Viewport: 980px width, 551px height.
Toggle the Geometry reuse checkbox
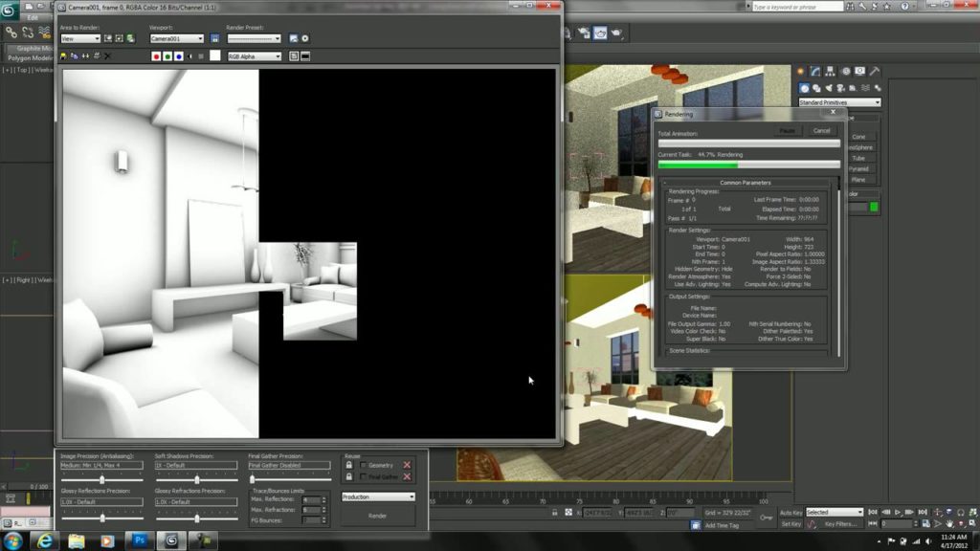tap(363, 465)
